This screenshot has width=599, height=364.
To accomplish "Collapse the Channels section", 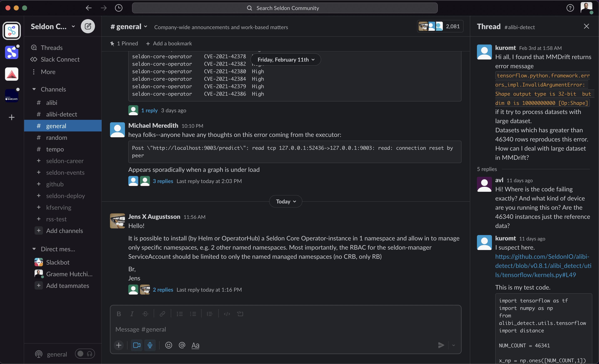I will (34, 89).
